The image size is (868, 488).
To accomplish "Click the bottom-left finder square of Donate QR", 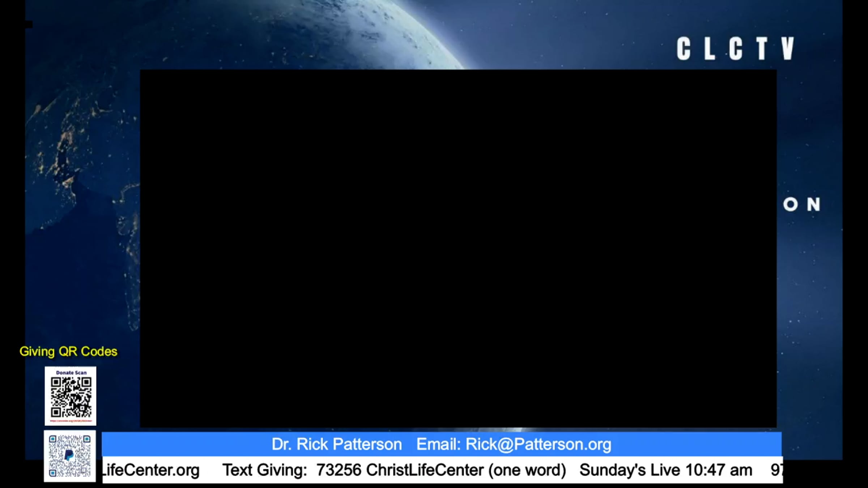I will coord(56,412).
